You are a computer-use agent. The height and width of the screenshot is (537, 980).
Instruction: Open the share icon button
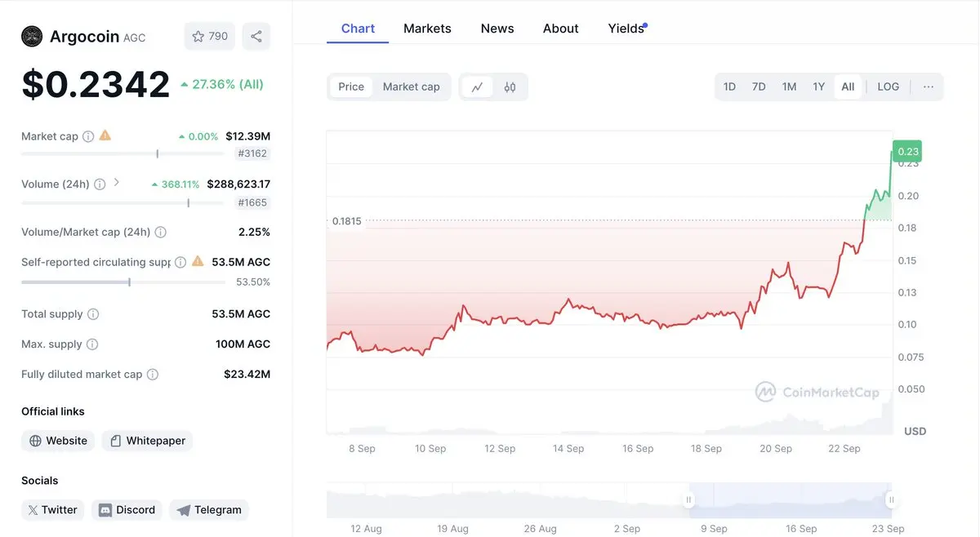coord(256,36)
